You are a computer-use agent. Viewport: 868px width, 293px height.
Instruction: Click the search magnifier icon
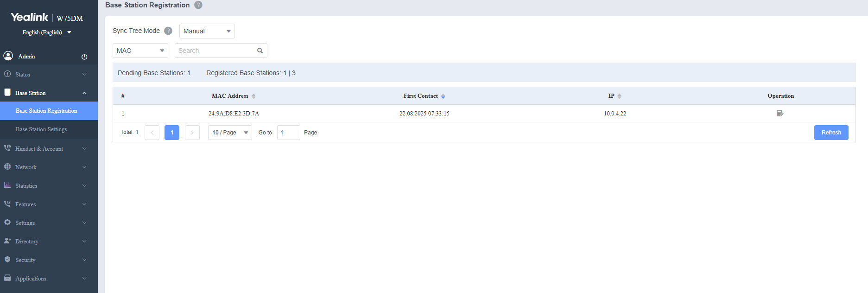(260, 51)
